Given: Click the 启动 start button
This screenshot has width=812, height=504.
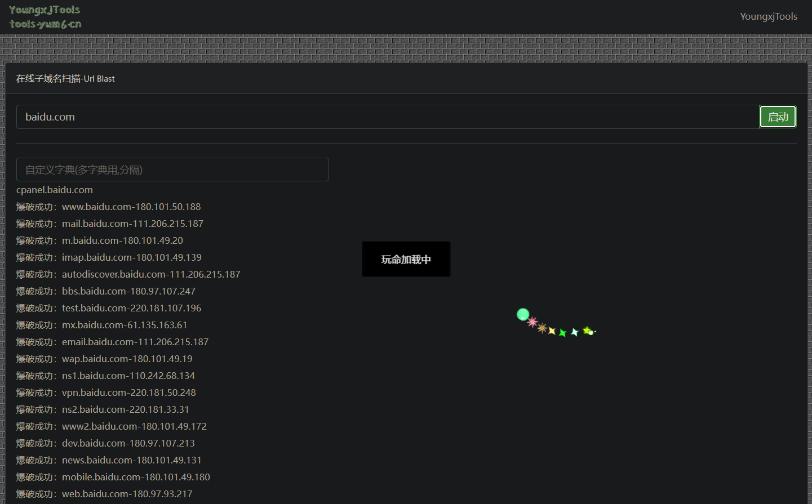Looking at the screenshot, I should pyautogui.click(x=778, y=117).
